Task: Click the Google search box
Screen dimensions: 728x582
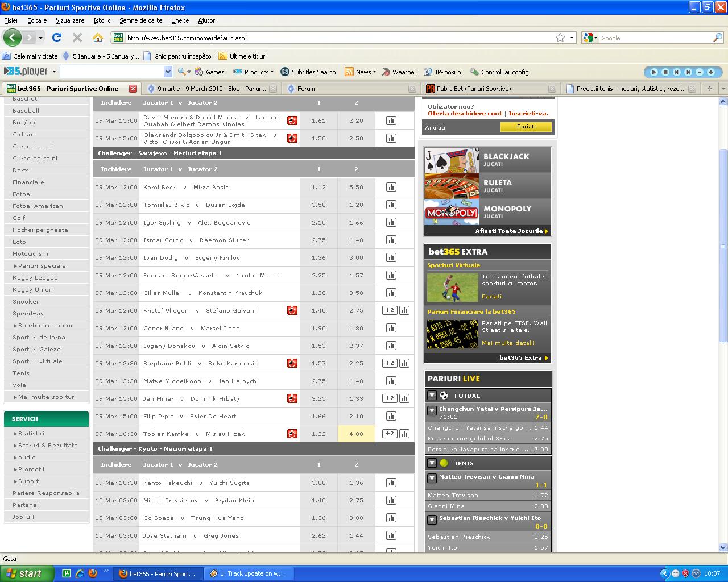Action: click(x=655, y=38)
